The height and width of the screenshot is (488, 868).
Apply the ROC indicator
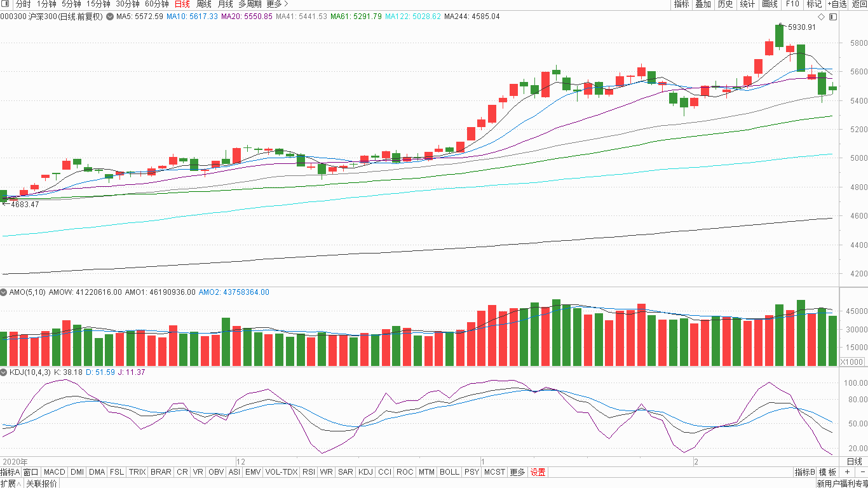tap(405, 472)
